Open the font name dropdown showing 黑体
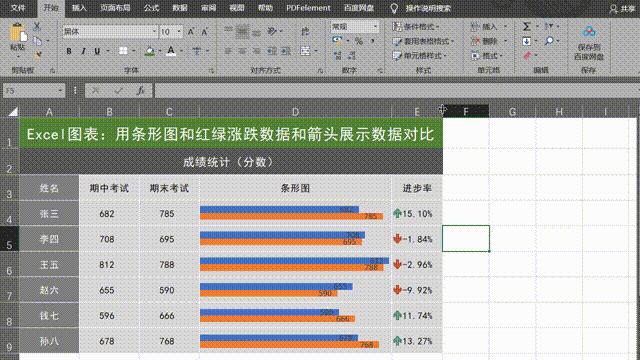Screen dimensions: 640x360 (154, 31)
